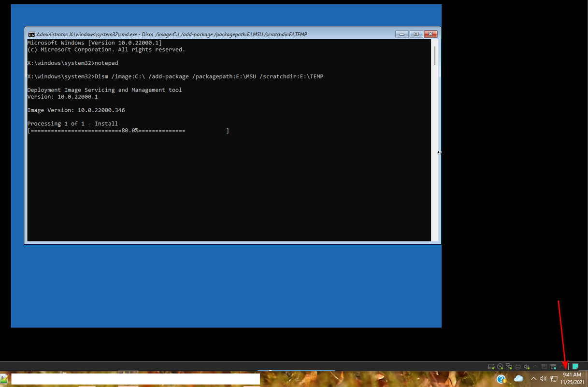Click the box device icon with teal dot
Screen dimensions: 588x387
[x=553, y=367]
